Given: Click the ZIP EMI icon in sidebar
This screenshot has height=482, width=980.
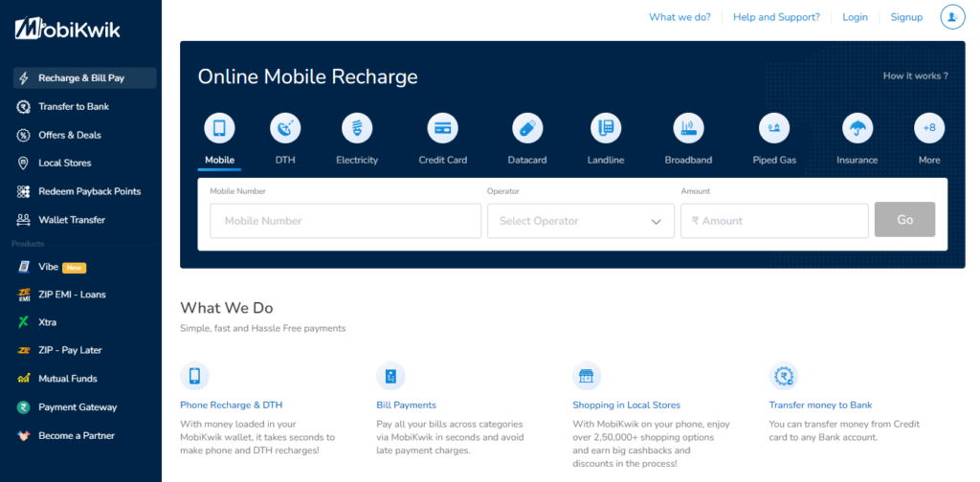Looking at the screenshot, I should pyautogui.click(x=24, y=295).
